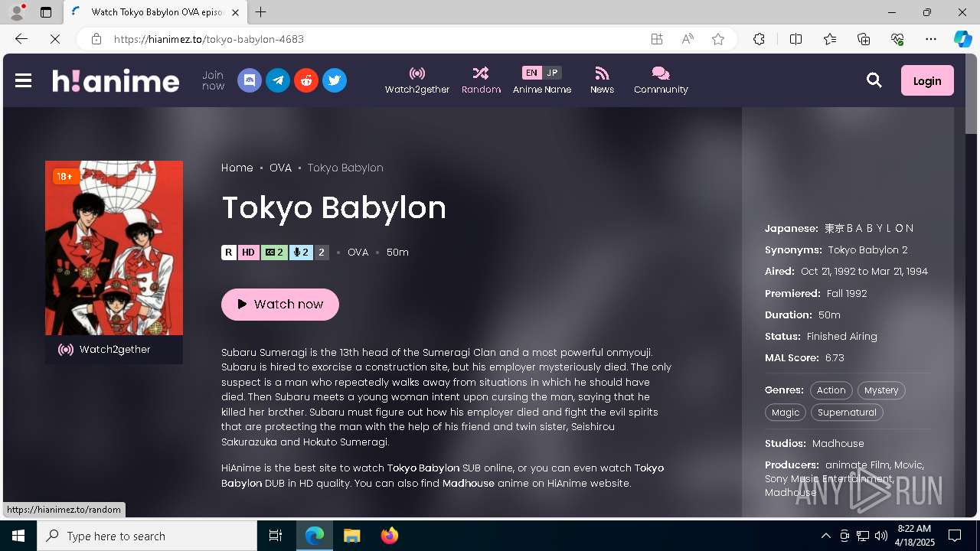
Task: Select the Magic genre tag
Action: (x=786, y=412)
